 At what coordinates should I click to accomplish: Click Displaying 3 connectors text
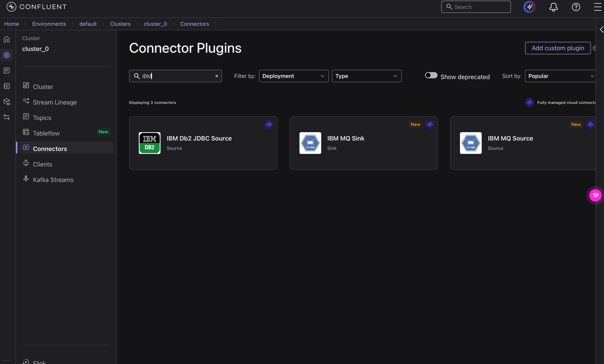(153, 103)
